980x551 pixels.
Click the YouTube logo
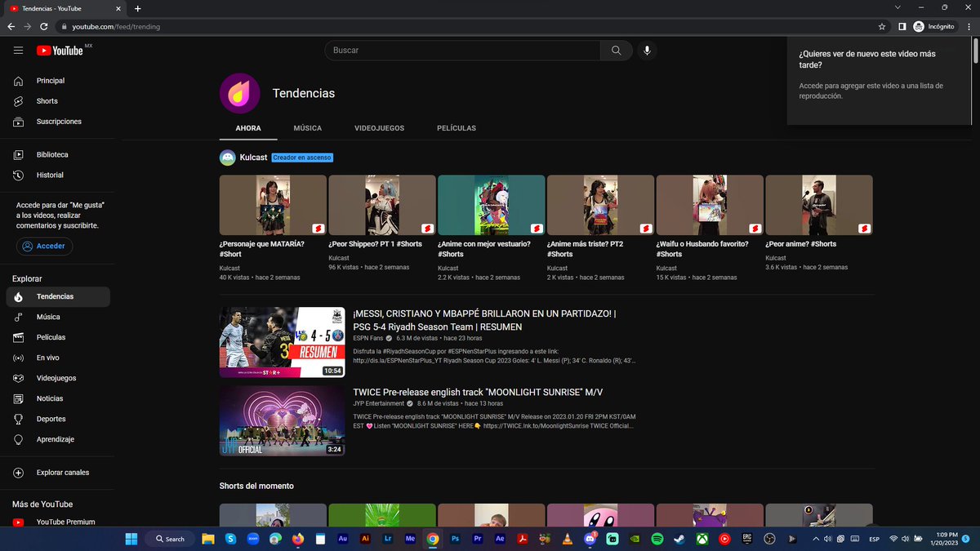60,51
